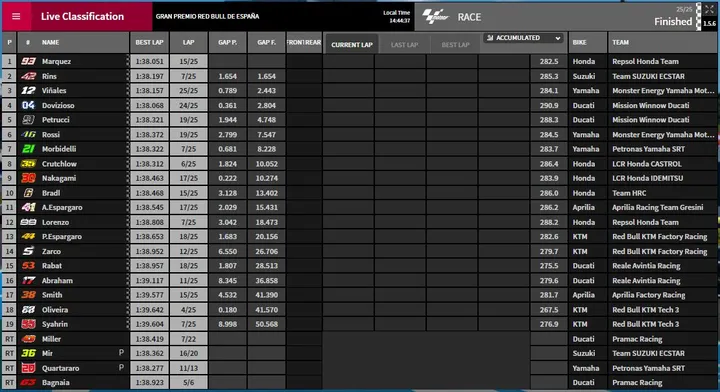Click Bagnaia's best lap 1:38.923
Image resolution: width=720 pixels, height=392 pixels.
[x=149, y=382]
